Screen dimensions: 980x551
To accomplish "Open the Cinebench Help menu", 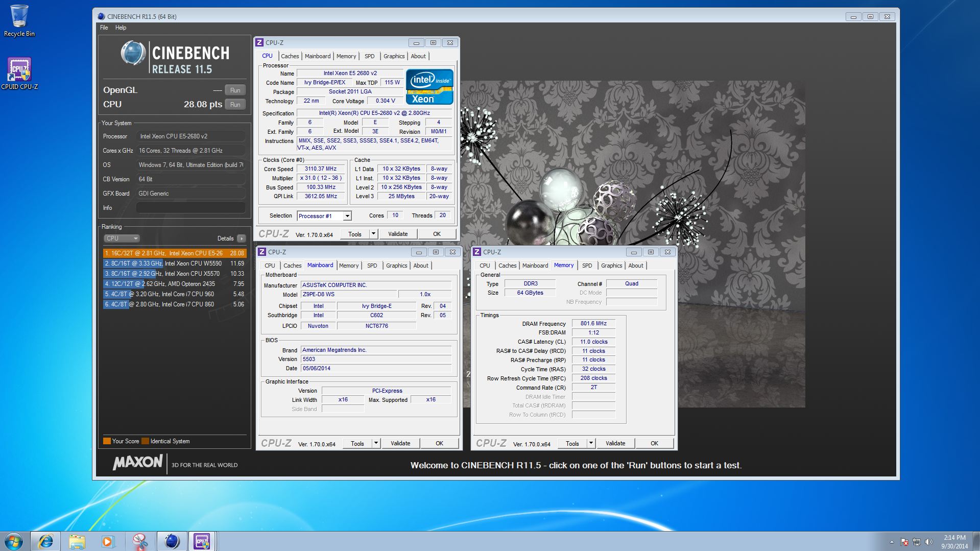I will (x=121, y=28).
